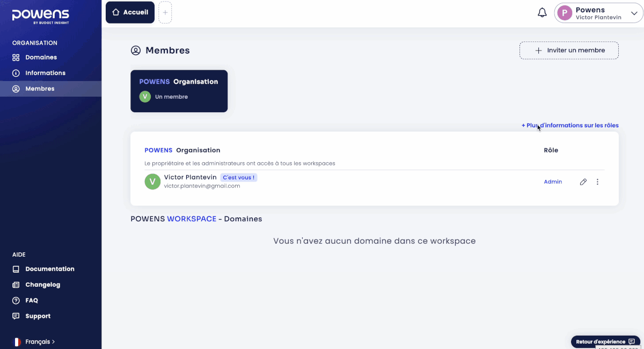The width and height of the screenshot is (644, 349).
Task: Open the Français language selector
Action: pos(40,341)
